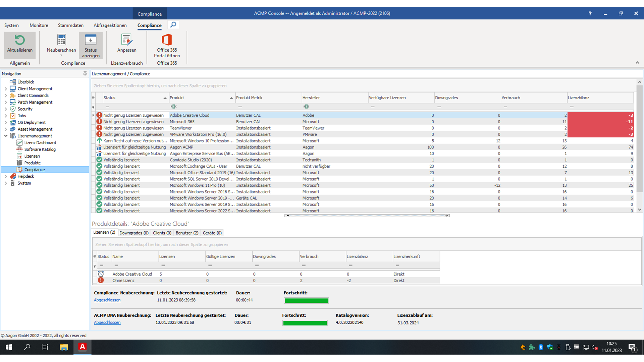Open the Office 365 Portal
The image size is (644, 362).
pos(167,46)
